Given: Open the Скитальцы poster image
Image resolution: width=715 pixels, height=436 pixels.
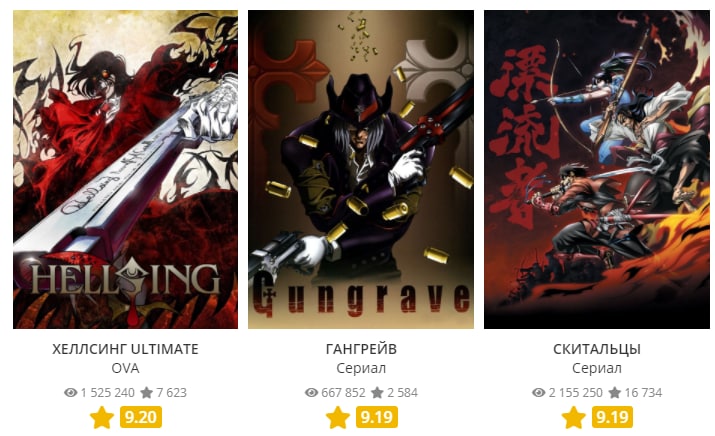Looking at the screenshot, I should (596, 169).
